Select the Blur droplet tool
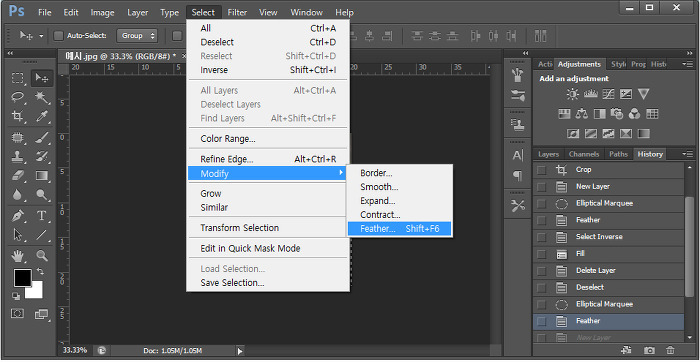 pos(17,195)
